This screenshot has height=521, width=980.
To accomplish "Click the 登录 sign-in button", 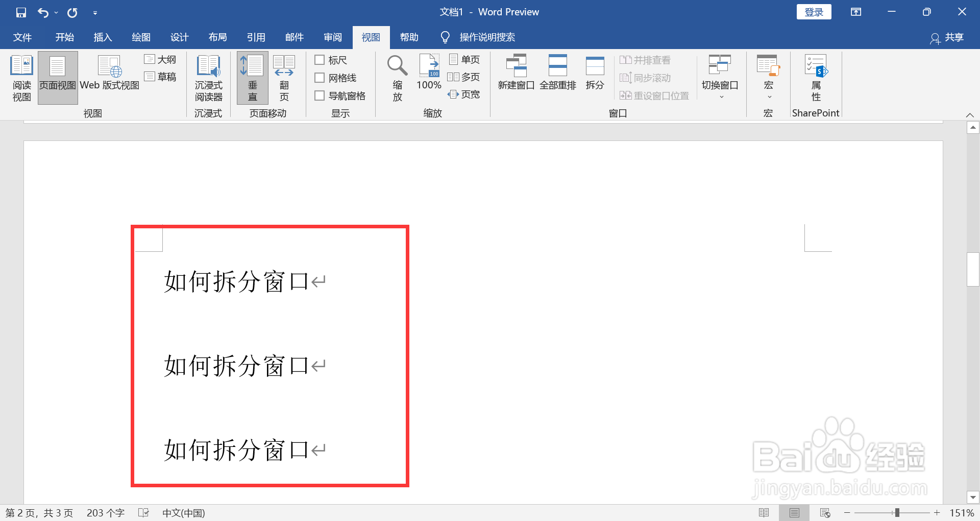I will (813, 11).
